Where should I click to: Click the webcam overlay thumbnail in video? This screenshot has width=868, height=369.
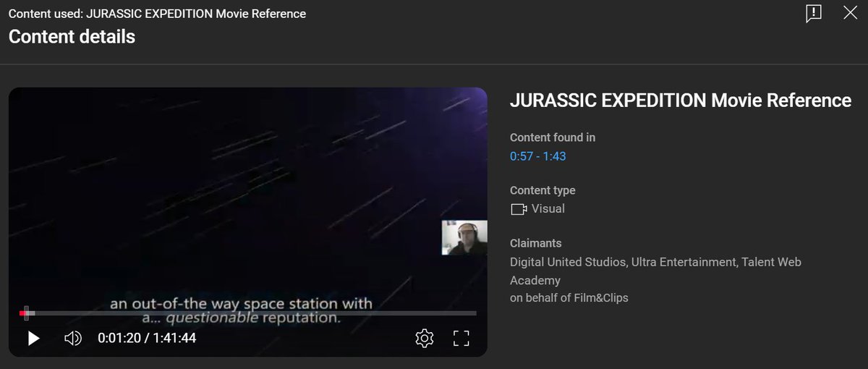tap(464, 237)
